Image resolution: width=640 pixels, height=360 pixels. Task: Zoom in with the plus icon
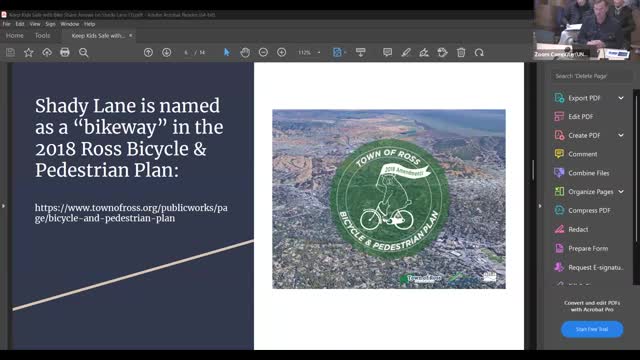click(x=282, y=52)
